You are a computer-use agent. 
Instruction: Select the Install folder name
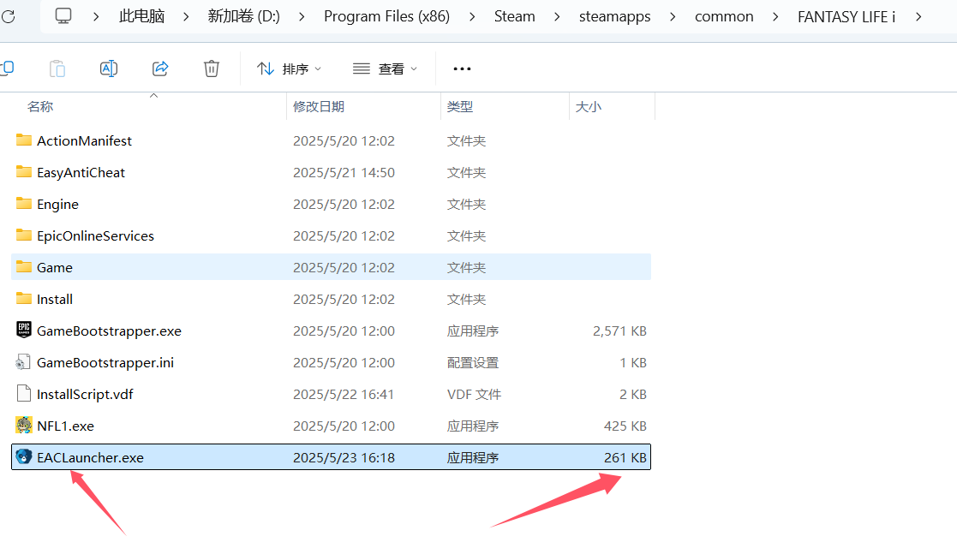click(54, 300)
